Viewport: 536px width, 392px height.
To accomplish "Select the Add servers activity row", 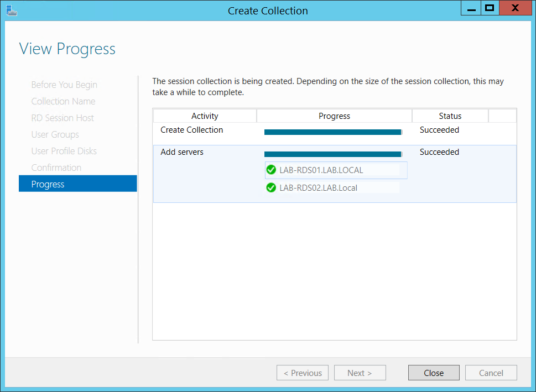I will pyautogui.click(x=182, y=152).
